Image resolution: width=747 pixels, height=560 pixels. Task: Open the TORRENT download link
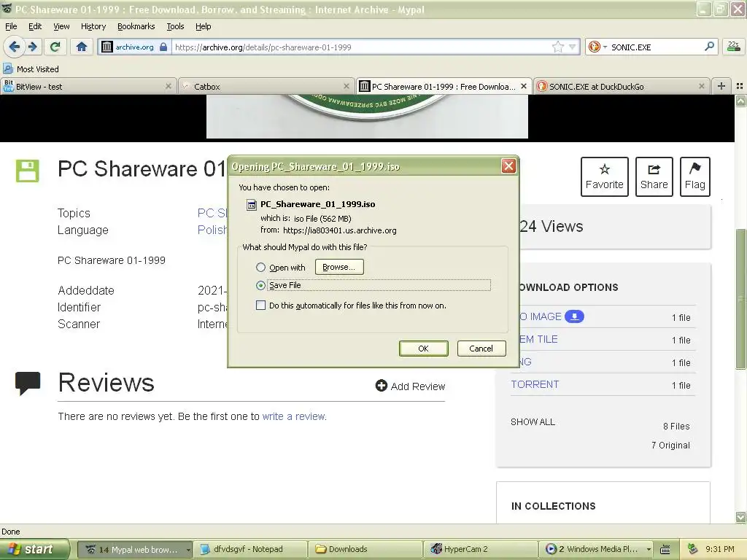click(535, 384)
